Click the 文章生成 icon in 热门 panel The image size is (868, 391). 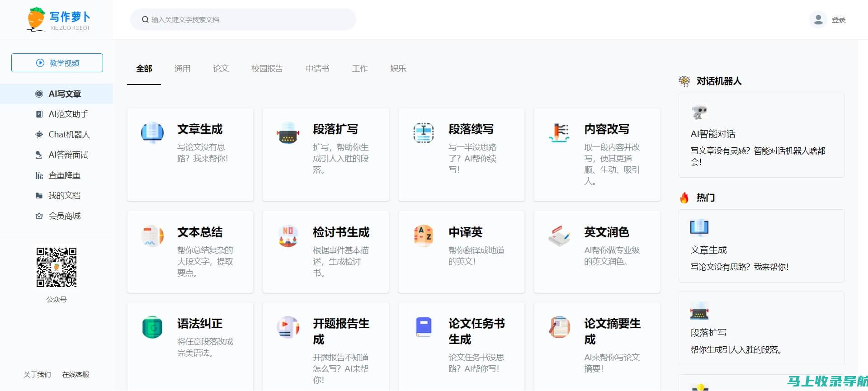pyautogui.click(x=699, y=227)
